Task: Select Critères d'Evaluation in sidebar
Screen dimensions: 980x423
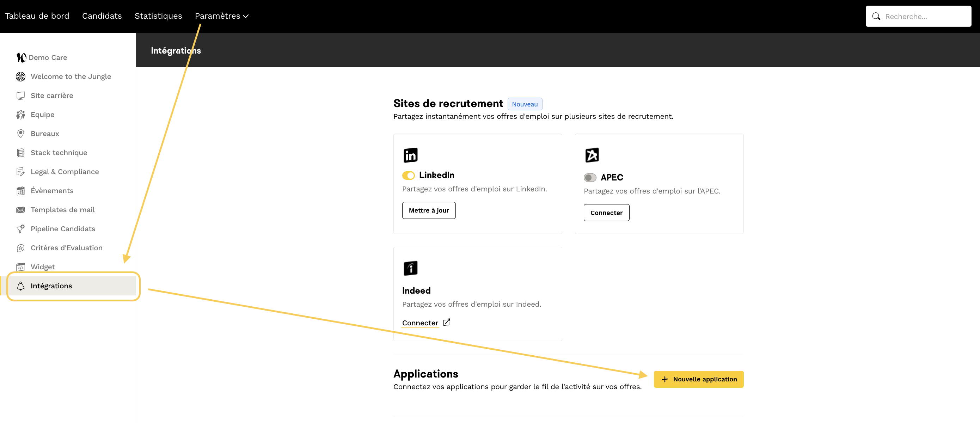Action: coord(66,248)
